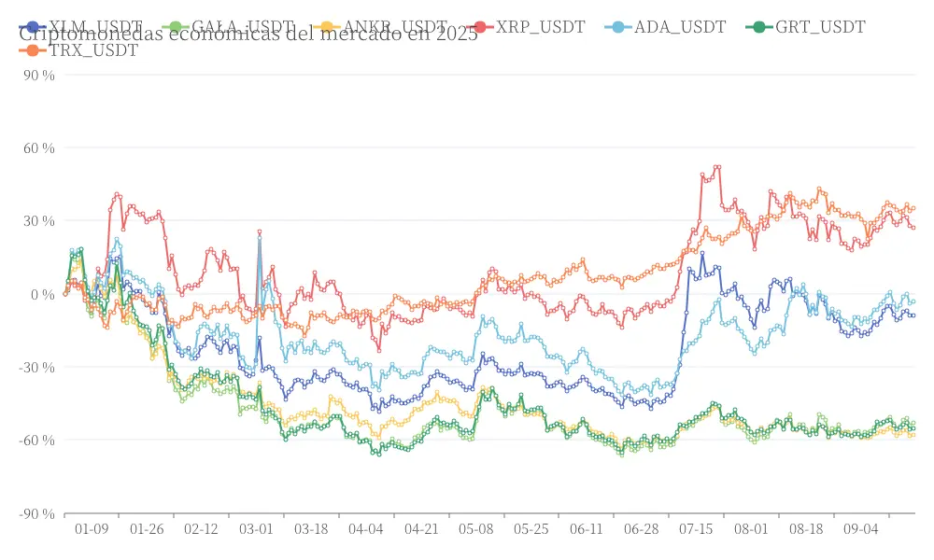Click the chart title about criptomonedas económicas

248,34
